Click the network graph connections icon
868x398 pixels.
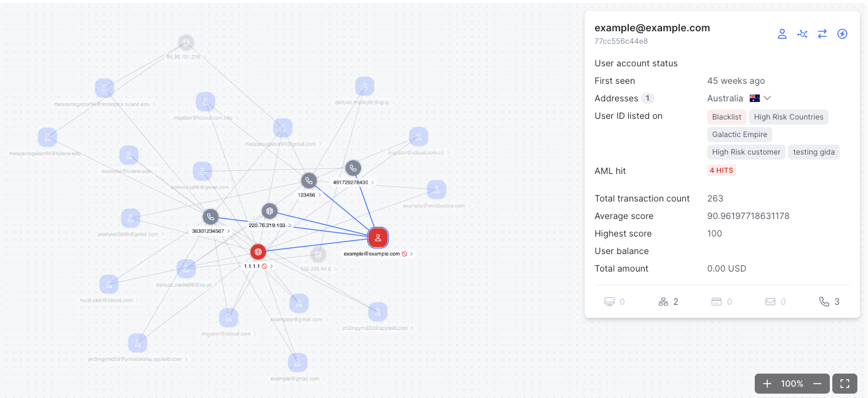(802, 34)
